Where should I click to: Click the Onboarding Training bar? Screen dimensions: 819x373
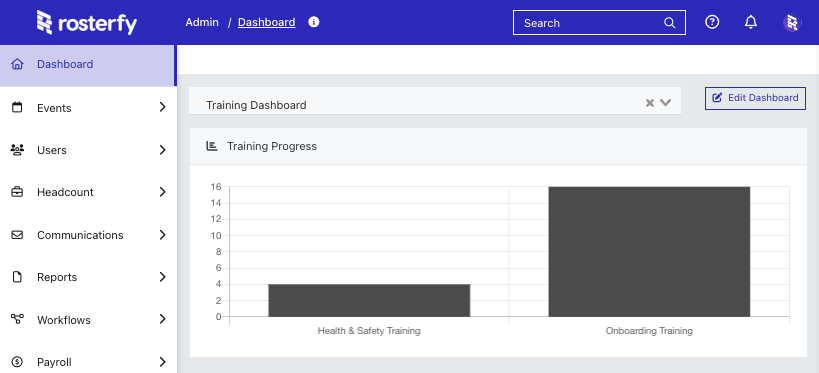click(x=649, y=251)
